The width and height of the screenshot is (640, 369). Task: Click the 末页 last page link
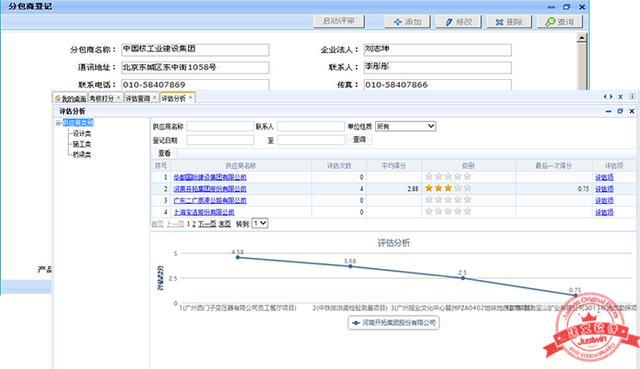pyautogui.click(x=224, y=224)
